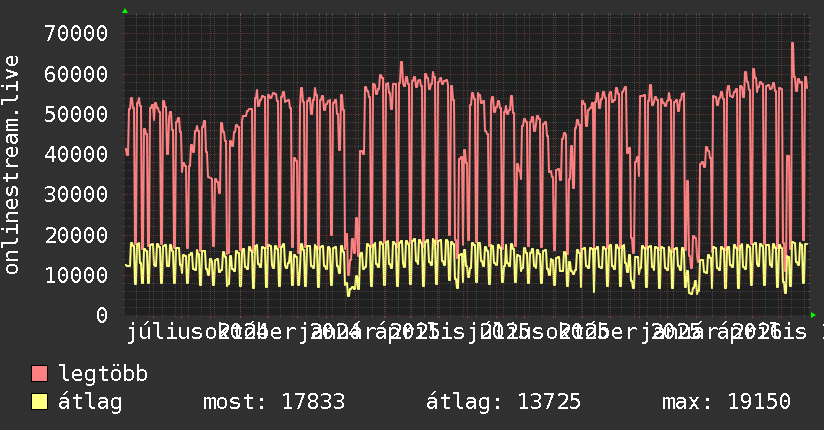Image resolution: width=824 pixels, height=430 pixels.
Task: Click the max: 19150 statistic
Action: tap(726, 402)
